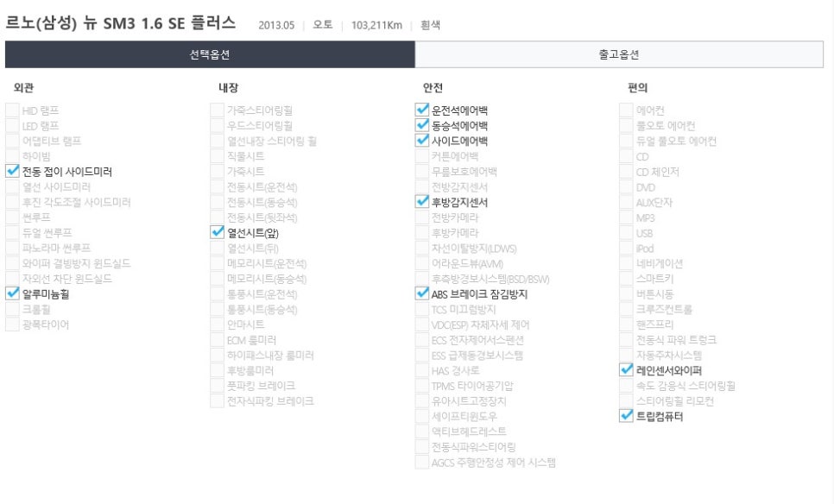Check the TPMS 타이어공기압 checkbox
Viewport: 834px width, 504px height.
[x=422, y=386]
